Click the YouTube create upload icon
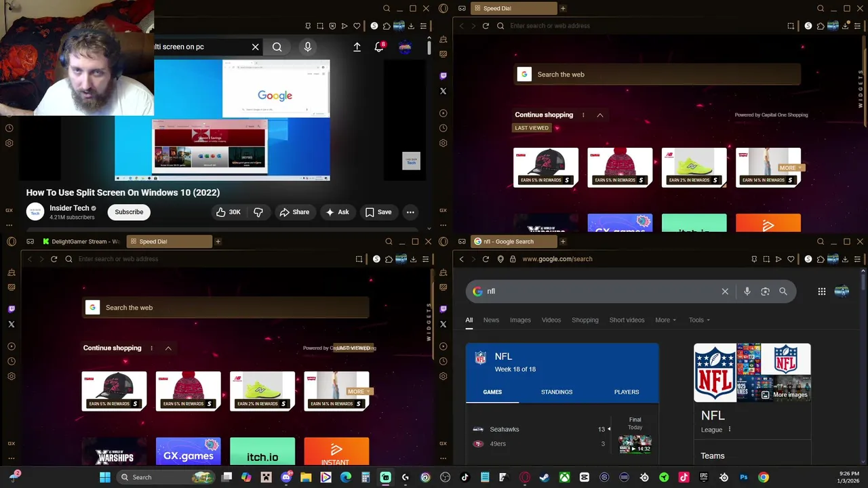 357,47
